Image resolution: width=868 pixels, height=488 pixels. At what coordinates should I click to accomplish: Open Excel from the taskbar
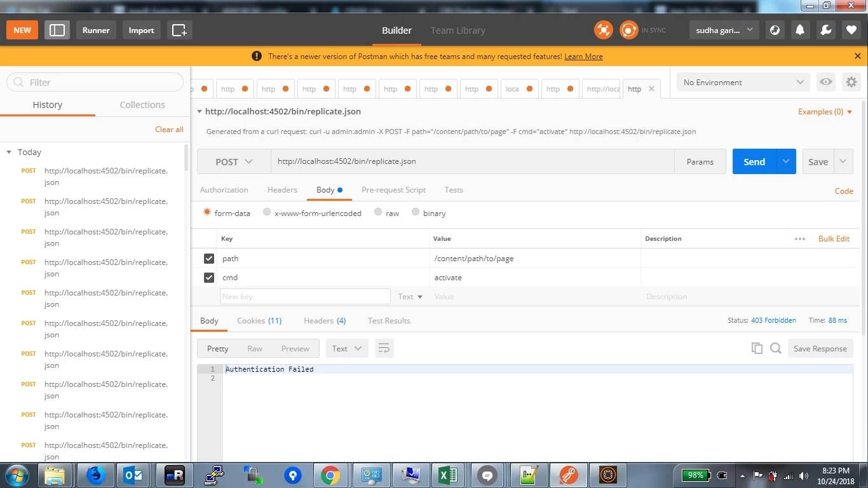[449, 475]
